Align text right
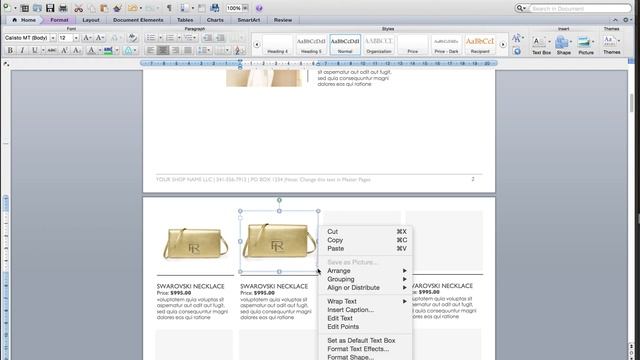The image size is (640, 360). point(176,51)
